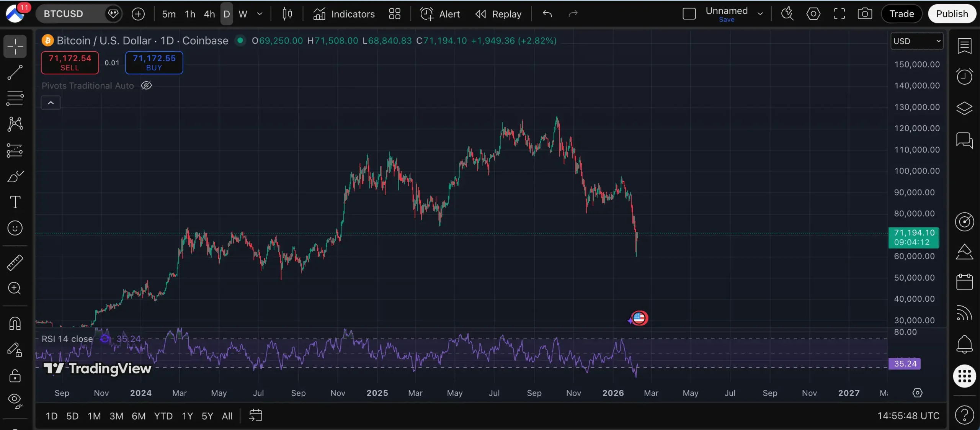The image size is (980, 430).
Task: Select the W weekly timeframe
Action: pyautogui.click(x=243, y=14)
